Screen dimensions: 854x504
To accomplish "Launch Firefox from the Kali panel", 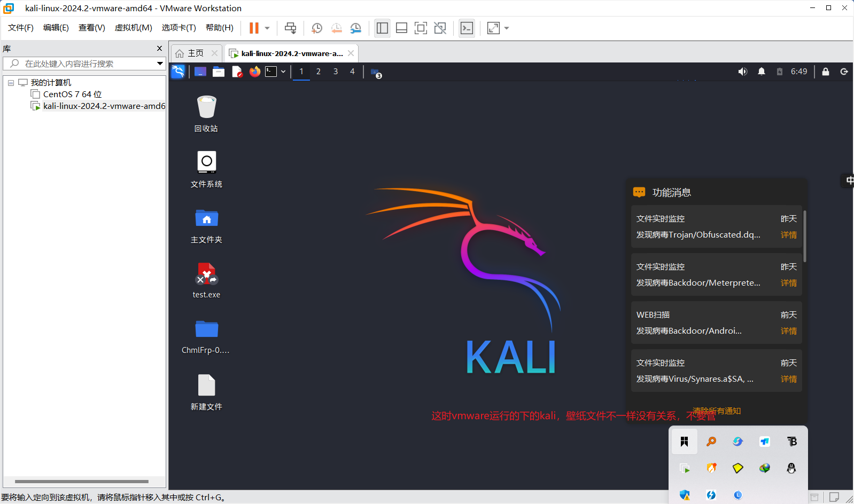I will (x=255, y=72).
